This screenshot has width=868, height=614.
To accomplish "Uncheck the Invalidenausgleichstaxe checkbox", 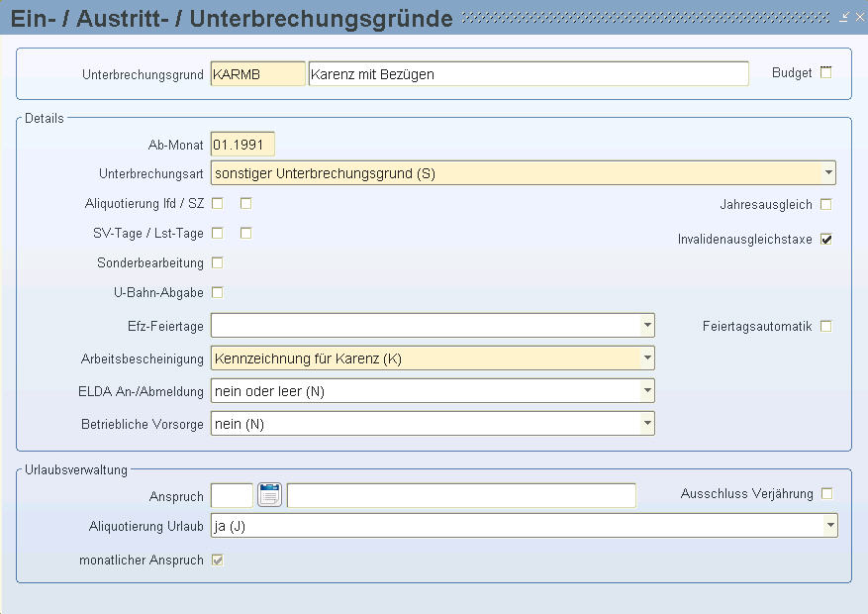I will pos(825,240).
